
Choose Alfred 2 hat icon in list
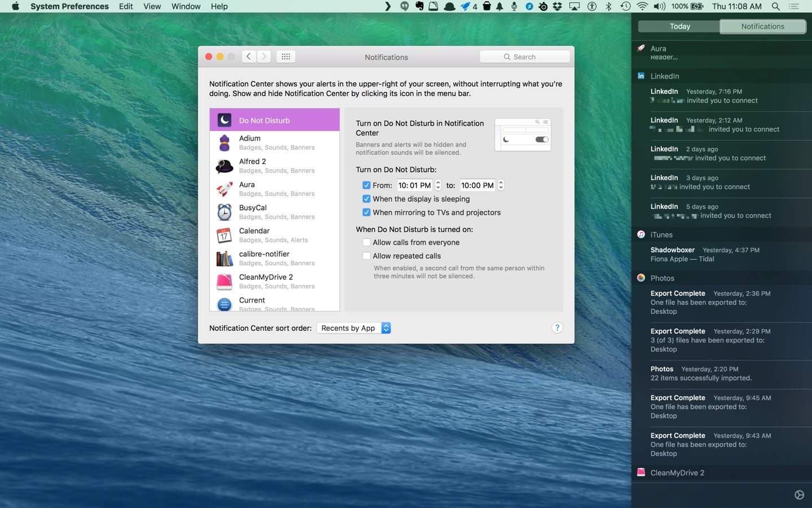pyautogui.click(x=224, y=166)
